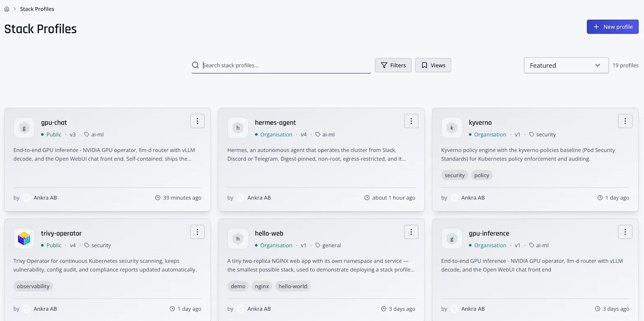Open the three-dot menu on hermes-agent card

click(411, 121)
